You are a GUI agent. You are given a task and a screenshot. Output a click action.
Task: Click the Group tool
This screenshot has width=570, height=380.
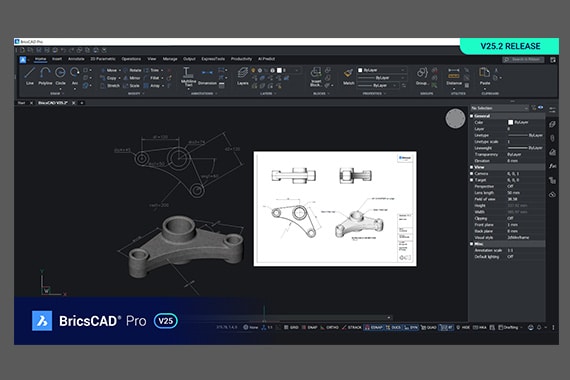pyautogui.click(x=422, y=76)
